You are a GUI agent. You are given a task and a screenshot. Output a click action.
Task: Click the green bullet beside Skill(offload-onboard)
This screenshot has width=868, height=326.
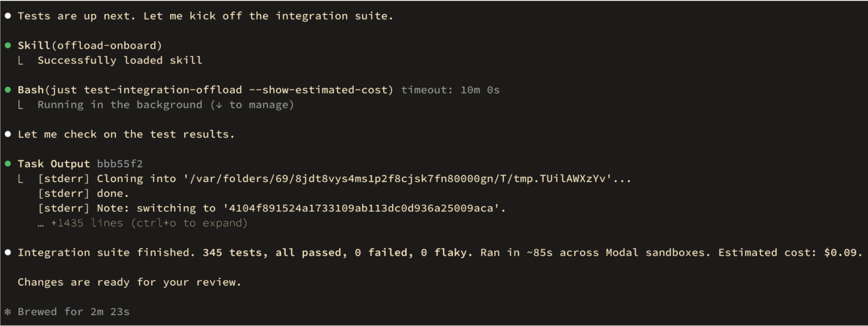8,45
